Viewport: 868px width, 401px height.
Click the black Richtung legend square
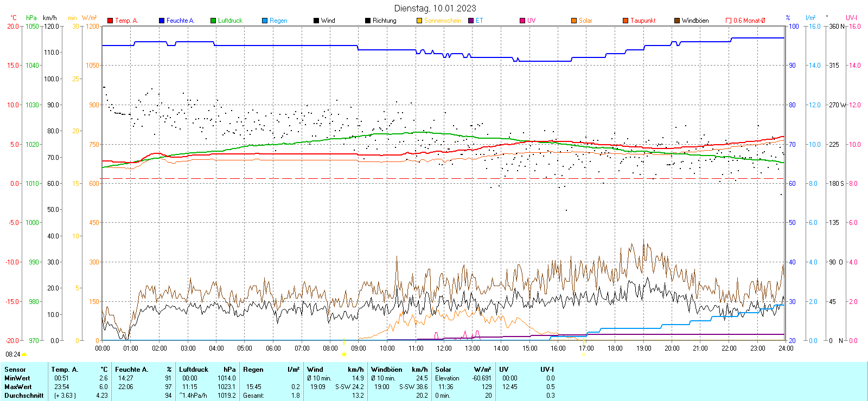[368, 21]
